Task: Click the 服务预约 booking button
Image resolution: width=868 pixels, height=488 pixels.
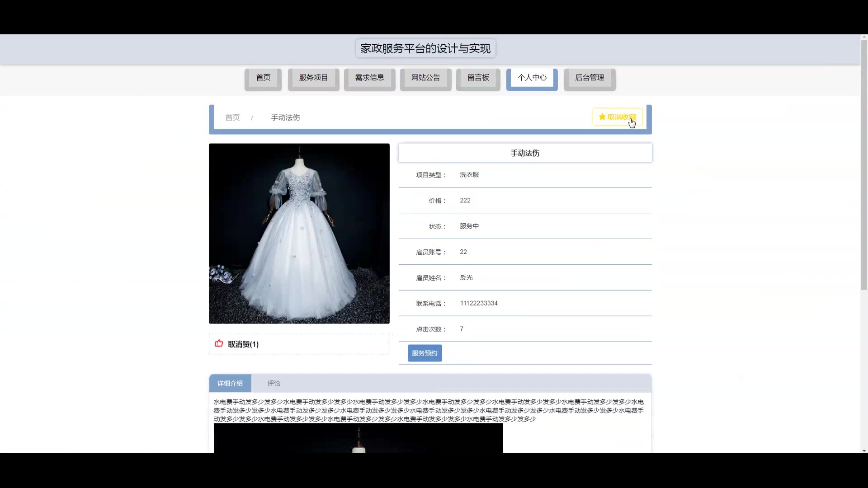Action: (x=425, y=353)
